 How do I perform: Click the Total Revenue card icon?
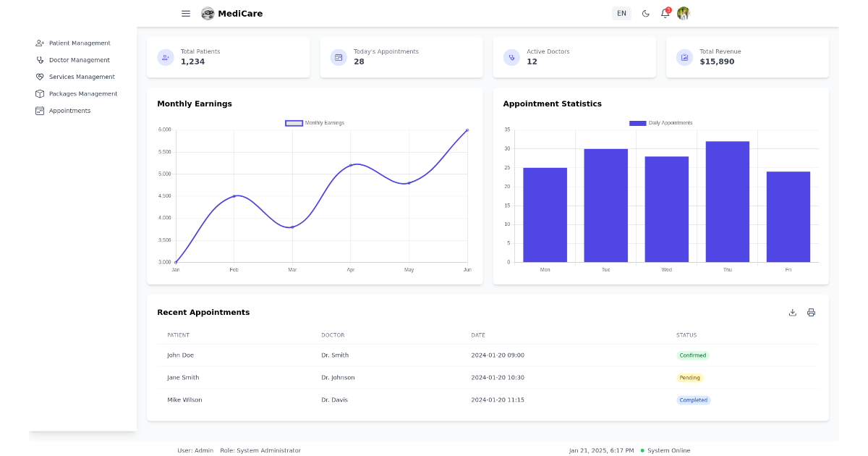click(x=684, y=57)
